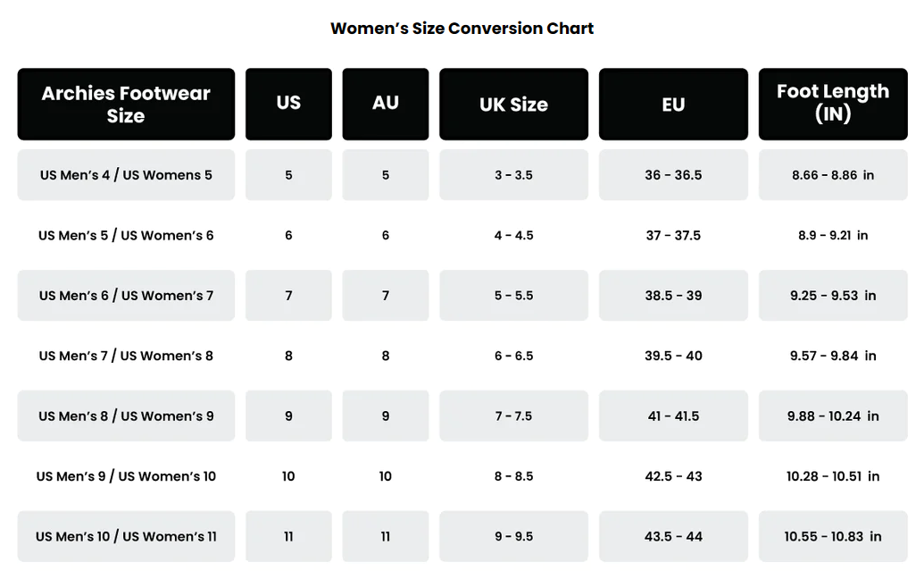Image resolution: width=924 pixels, height=579 pixels.
Task: Click the 9.88 - 10.24 in foot length cell
Action: click(x=832, y=416)
